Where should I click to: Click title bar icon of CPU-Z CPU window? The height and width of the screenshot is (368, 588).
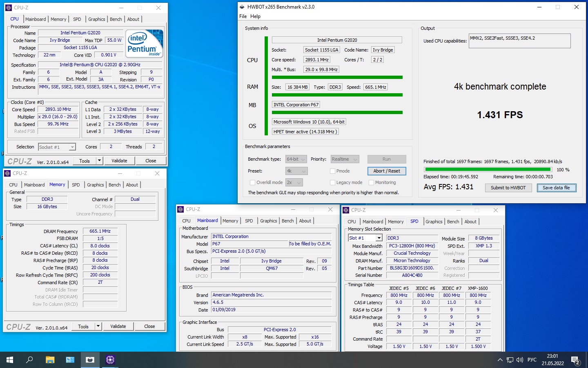(9, 8)
